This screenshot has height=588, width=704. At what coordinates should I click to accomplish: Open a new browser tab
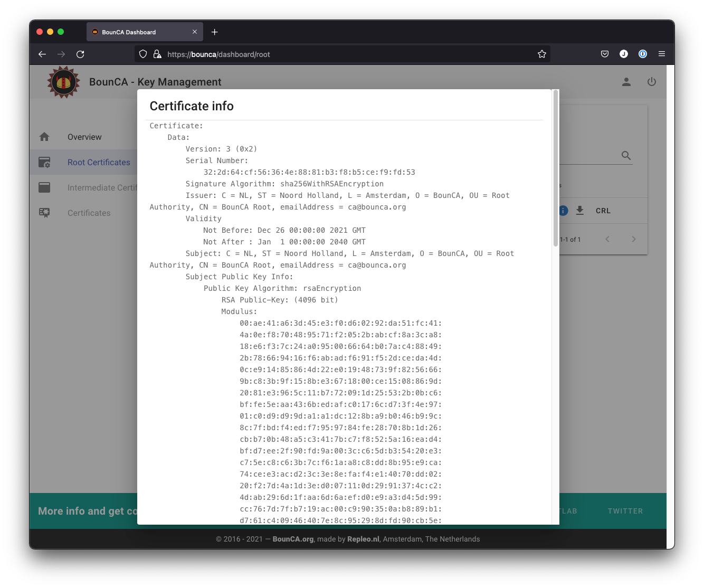[x=214, y=32]
